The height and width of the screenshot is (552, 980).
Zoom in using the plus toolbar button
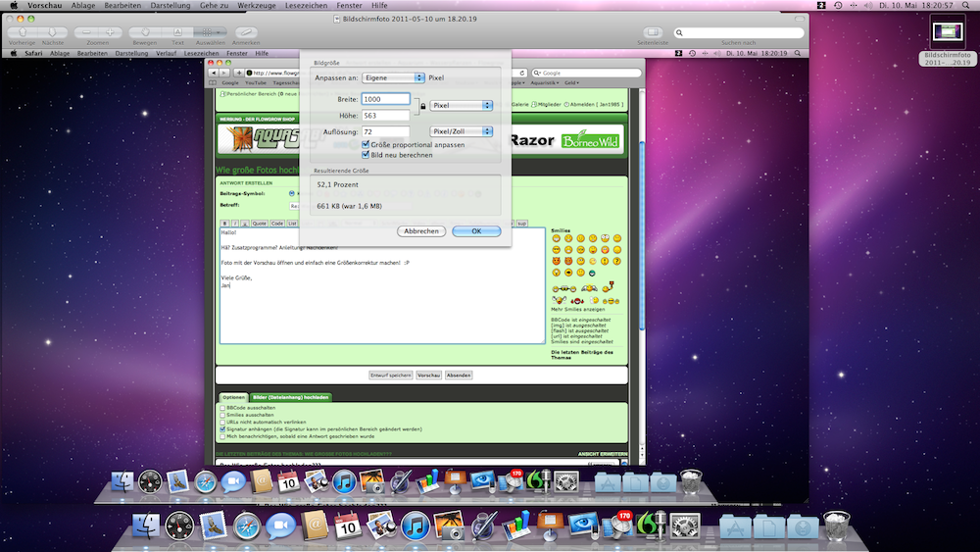coord(110,32)
